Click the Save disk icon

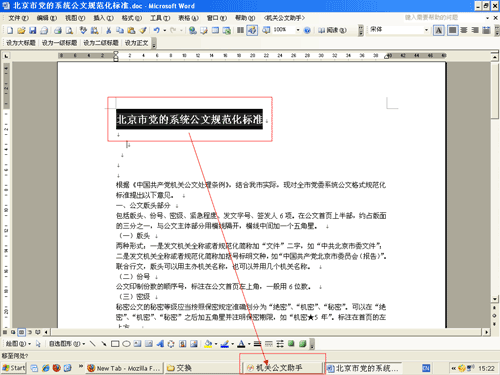(32, 30)
